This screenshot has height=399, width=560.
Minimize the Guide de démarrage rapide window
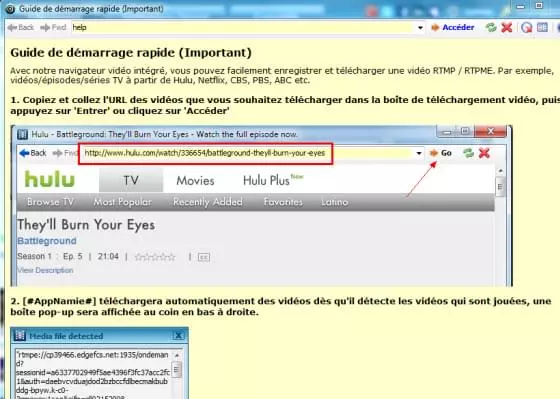coord(520,6)
